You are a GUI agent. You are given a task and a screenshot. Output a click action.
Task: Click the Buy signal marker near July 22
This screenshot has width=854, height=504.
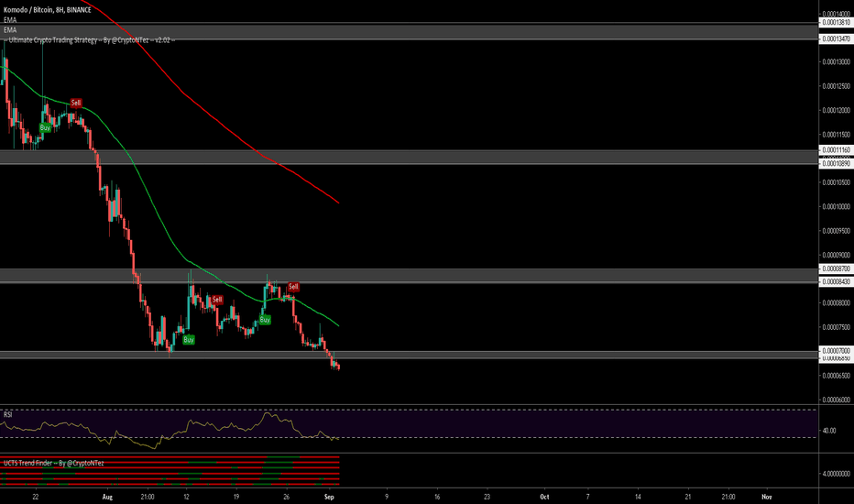point(45,127)
